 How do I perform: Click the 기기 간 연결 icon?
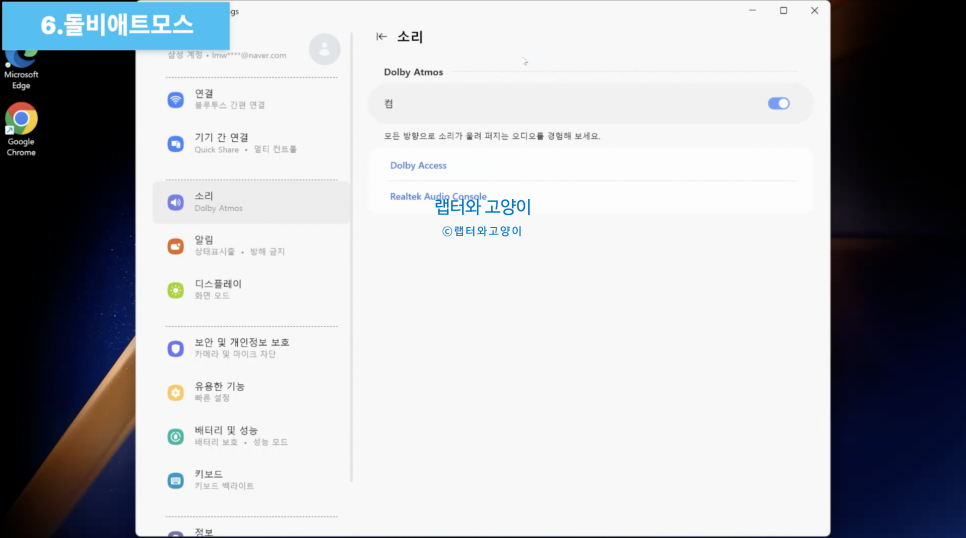(x=176, y=144)
